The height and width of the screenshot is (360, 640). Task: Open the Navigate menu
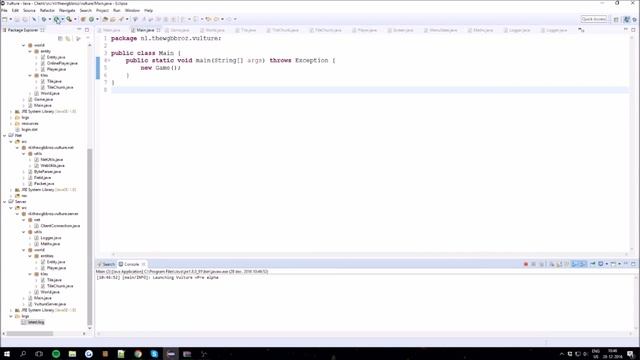pos(67,10)
